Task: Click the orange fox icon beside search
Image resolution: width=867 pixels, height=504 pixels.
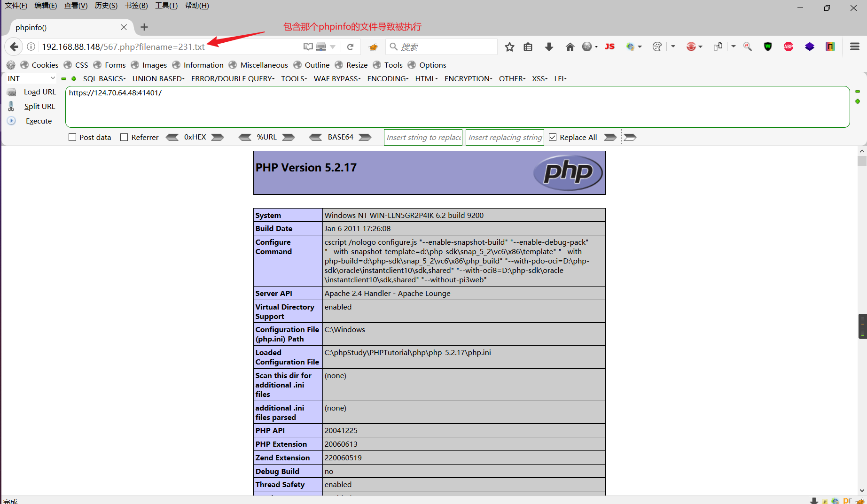Action: tap(374, 47)
